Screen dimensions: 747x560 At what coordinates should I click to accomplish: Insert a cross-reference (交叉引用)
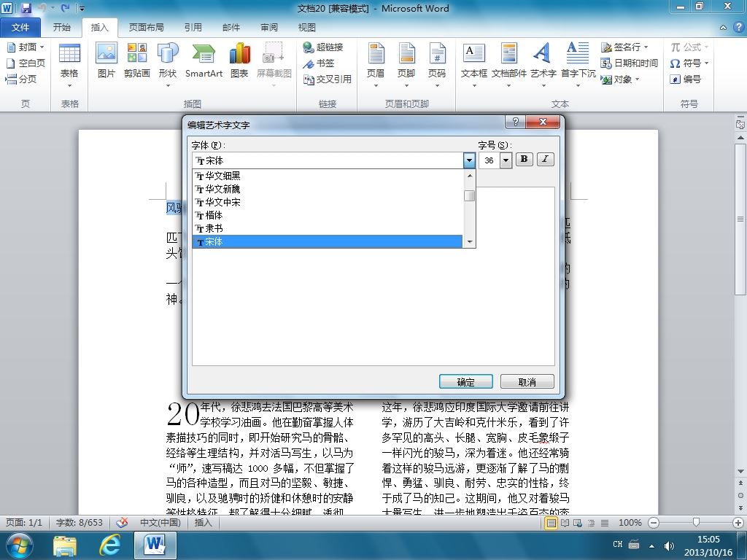[328, 79]
